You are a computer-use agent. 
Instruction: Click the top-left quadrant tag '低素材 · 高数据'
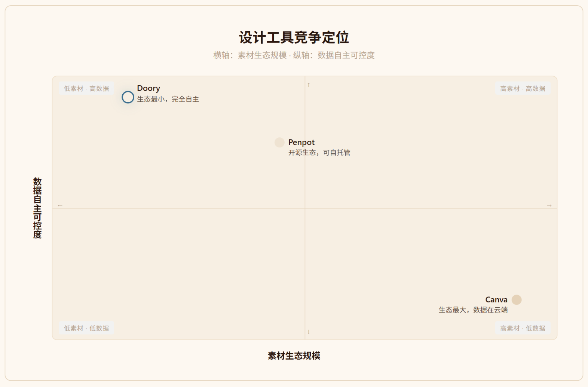[86, 89]
